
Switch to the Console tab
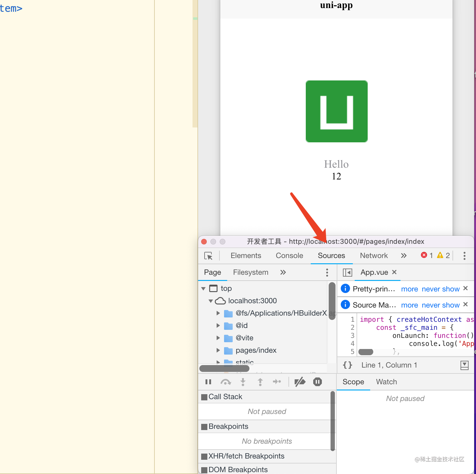pos(289,256)
